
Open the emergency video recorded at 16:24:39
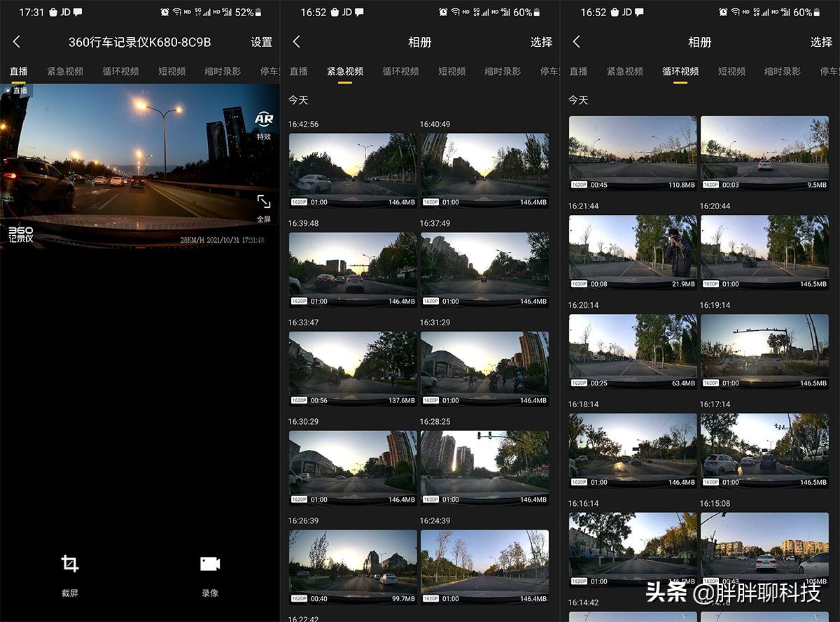click(x=484, y=567)
